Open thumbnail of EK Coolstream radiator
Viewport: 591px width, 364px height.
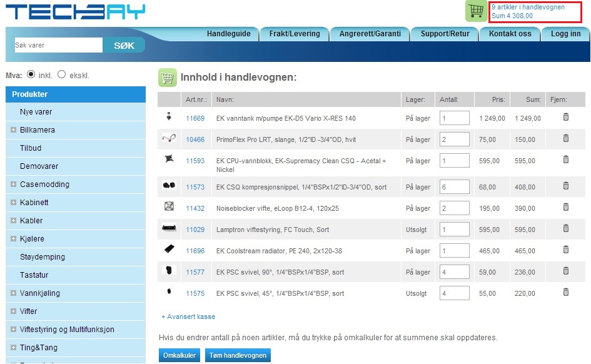169,249
